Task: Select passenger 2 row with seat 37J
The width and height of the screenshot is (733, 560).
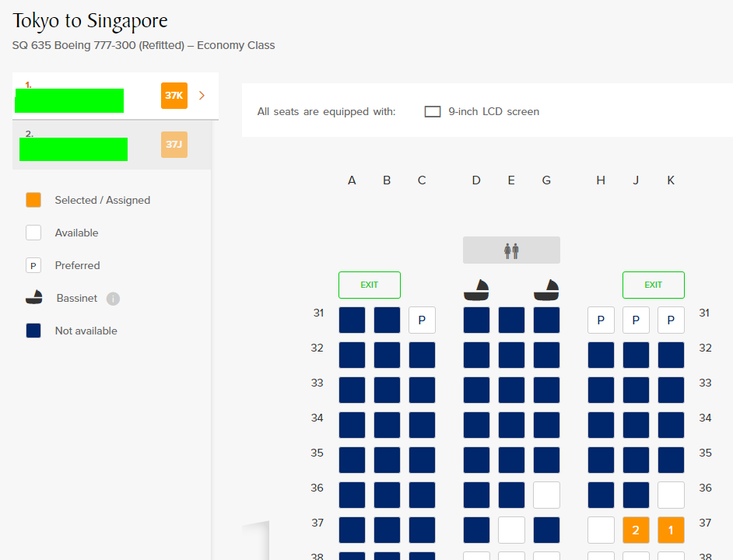Action: coord(112,145)
